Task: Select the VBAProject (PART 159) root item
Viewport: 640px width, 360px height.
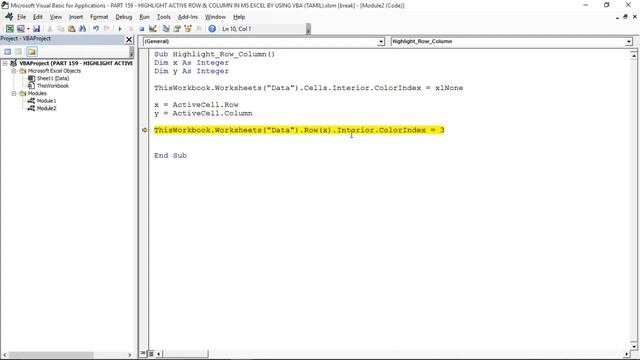Action: click(x=76, y=63)
